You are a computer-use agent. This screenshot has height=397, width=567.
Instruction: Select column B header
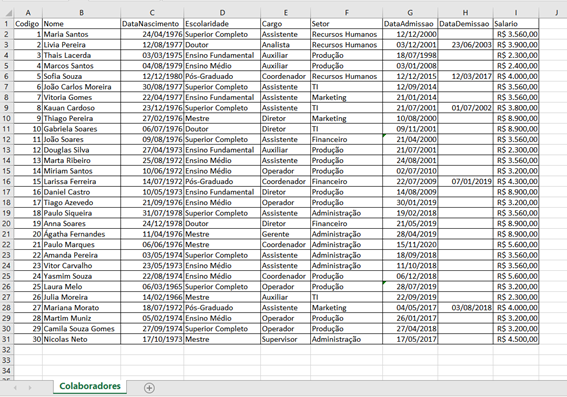(81, 13)
